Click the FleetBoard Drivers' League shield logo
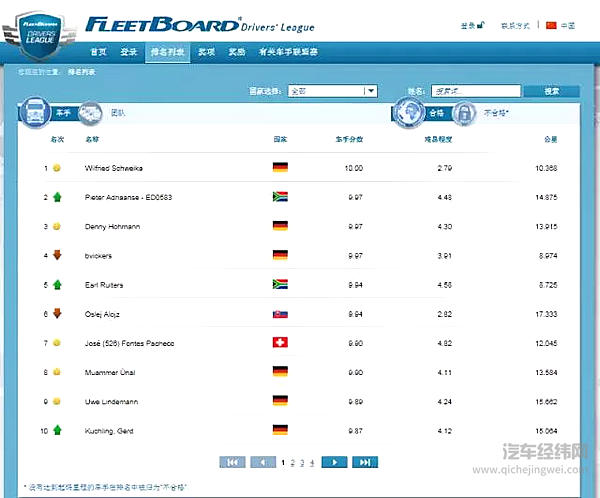Viewport: 600px width, 498px height. coord(39,36)
